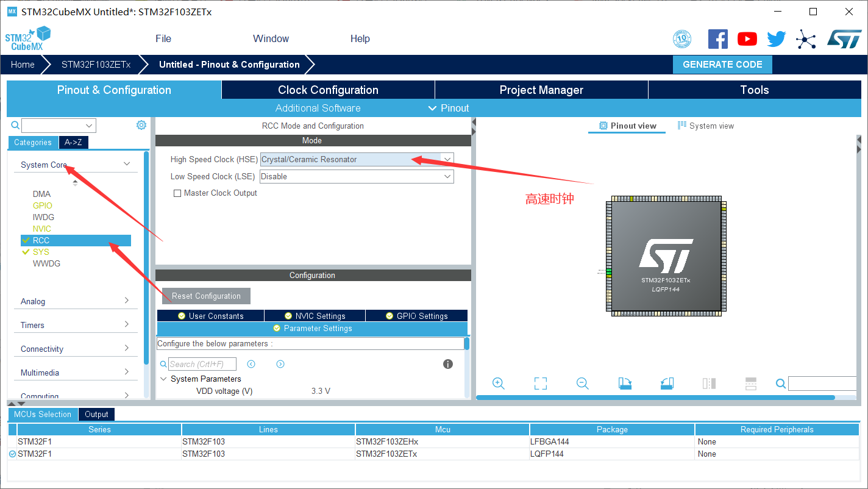Click the Facebook icon in the header
This screenshot has width=868, height=489.
coord(718,39)
